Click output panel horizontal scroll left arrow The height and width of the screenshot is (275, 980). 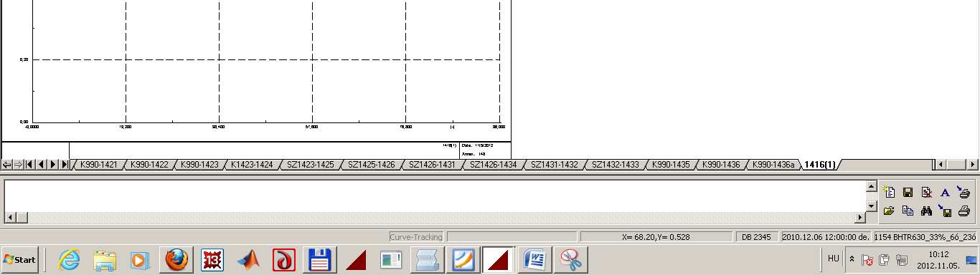pyautogui.click(x=9, y=218)
